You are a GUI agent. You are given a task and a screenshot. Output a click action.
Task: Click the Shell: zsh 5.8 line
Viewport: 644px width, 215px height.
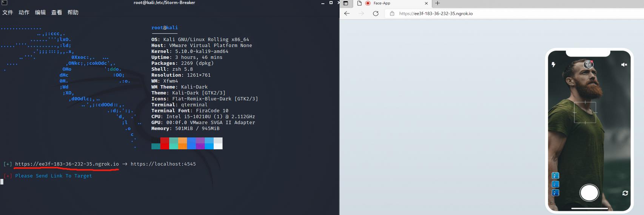pos(172,69)
